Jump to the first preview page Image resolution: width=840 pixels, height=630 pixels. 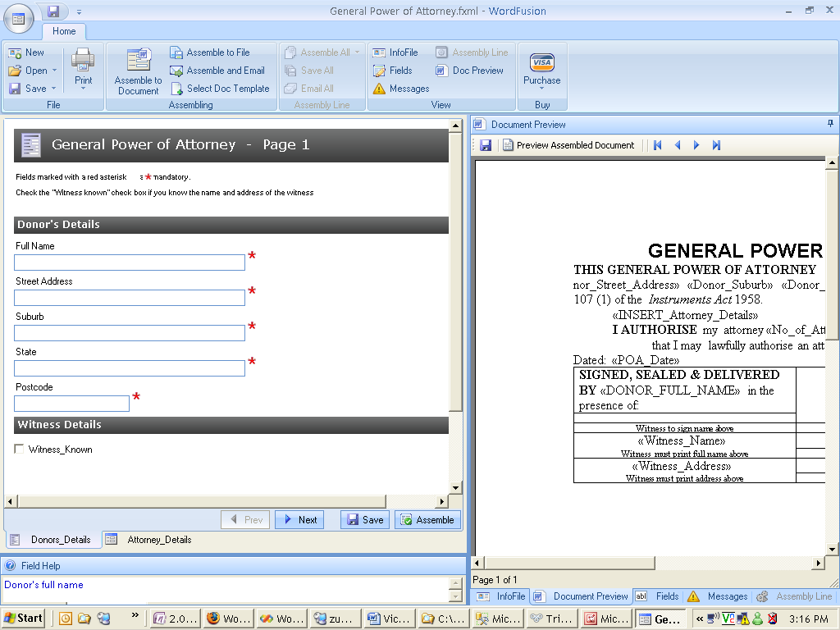[658, 145]
